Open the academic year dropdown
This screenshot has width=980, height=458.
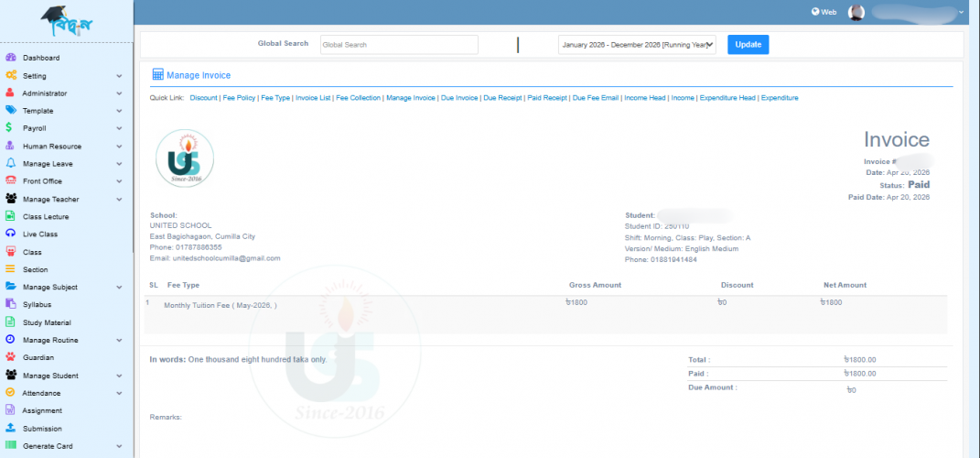(637, 44)
